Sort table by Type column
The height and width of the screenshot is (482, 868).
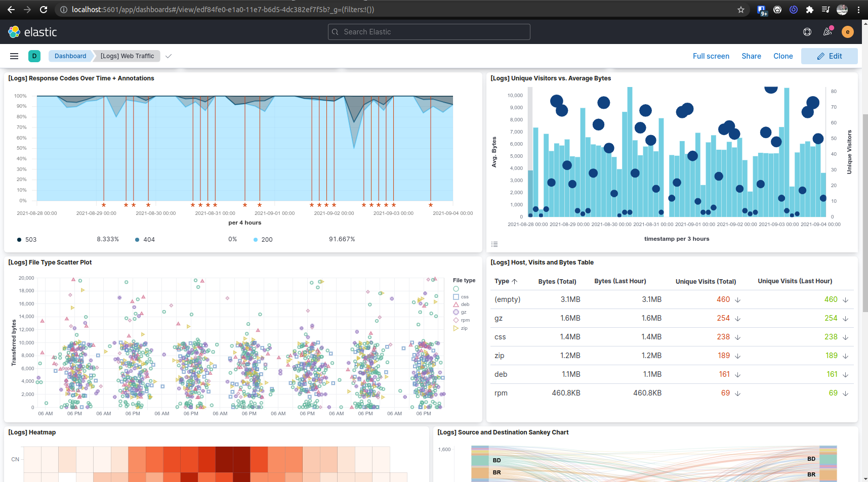[x=506, y=281]
